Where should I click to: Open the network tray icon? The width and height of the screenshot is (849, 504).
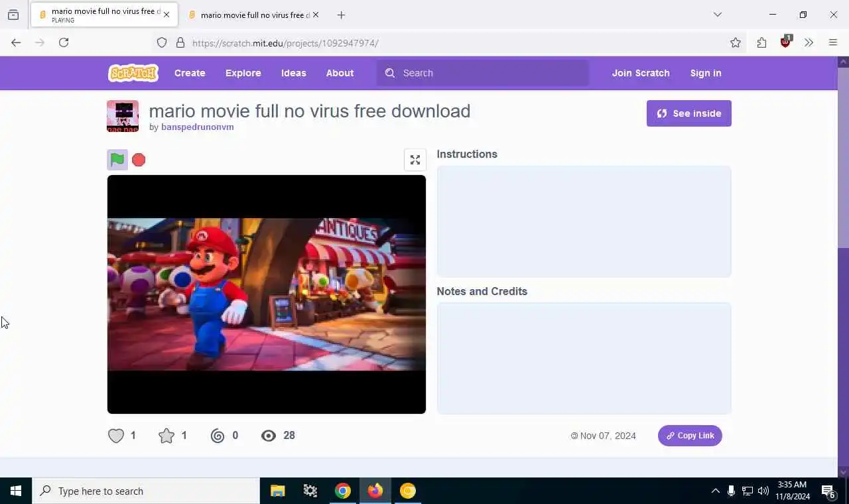coord(747,491)
